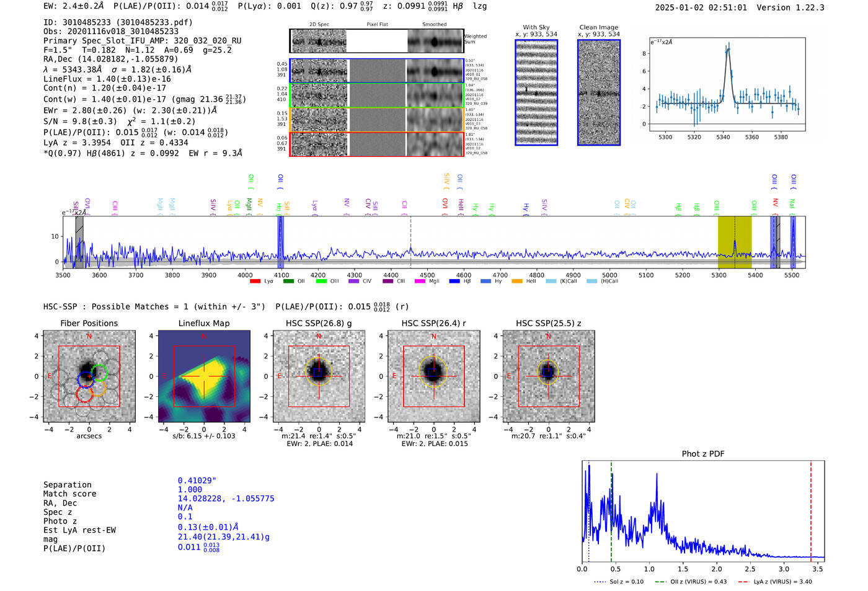The width and height of the screenshot is (868, 591).
Task: Click the HSC-SSP : Possible Matches heading
Action: 154,306
